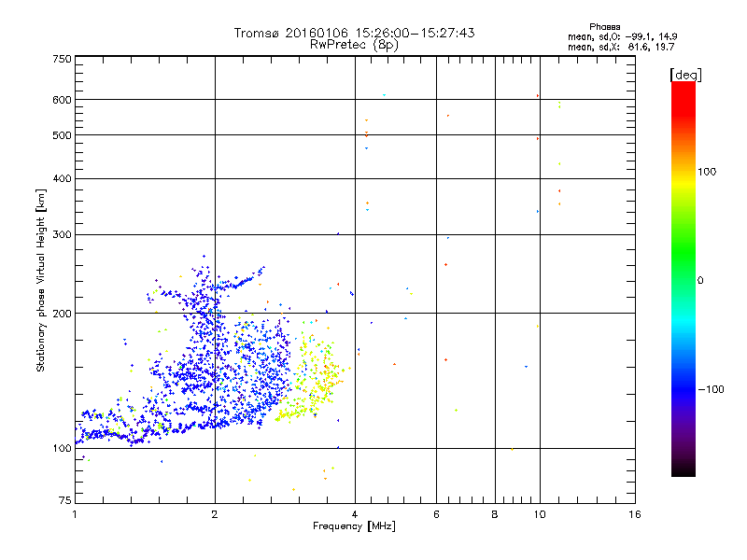Click the subtitle 'RwPretec (8p)'

354,45
